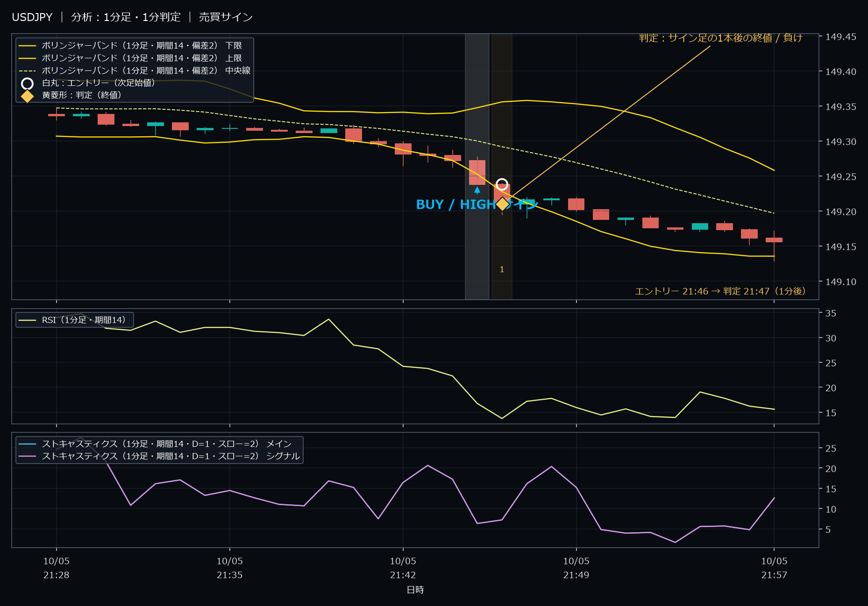Click the 白丸：エントリー legend entry

88,83
